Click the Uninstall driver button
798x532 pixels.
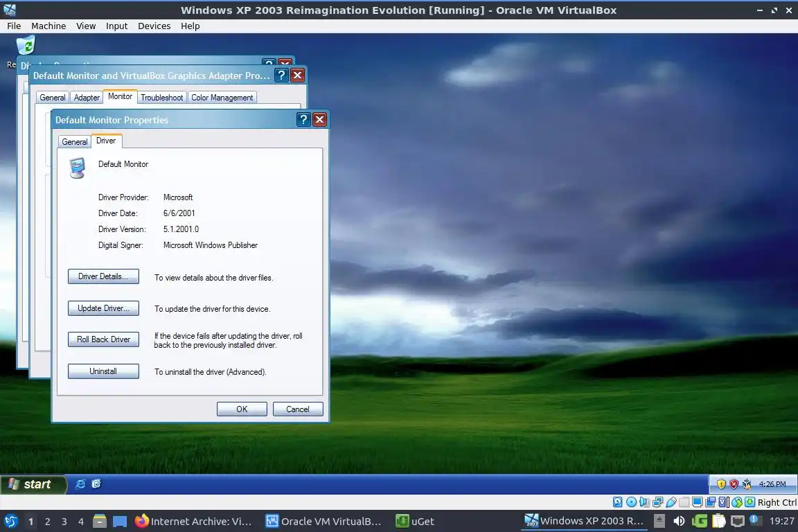(103, 371)
